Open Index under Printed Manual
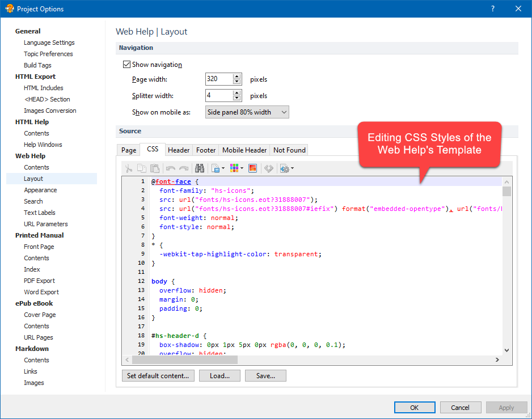The height and width of the screenshot is (419, 532). click(x=32, y=269)
